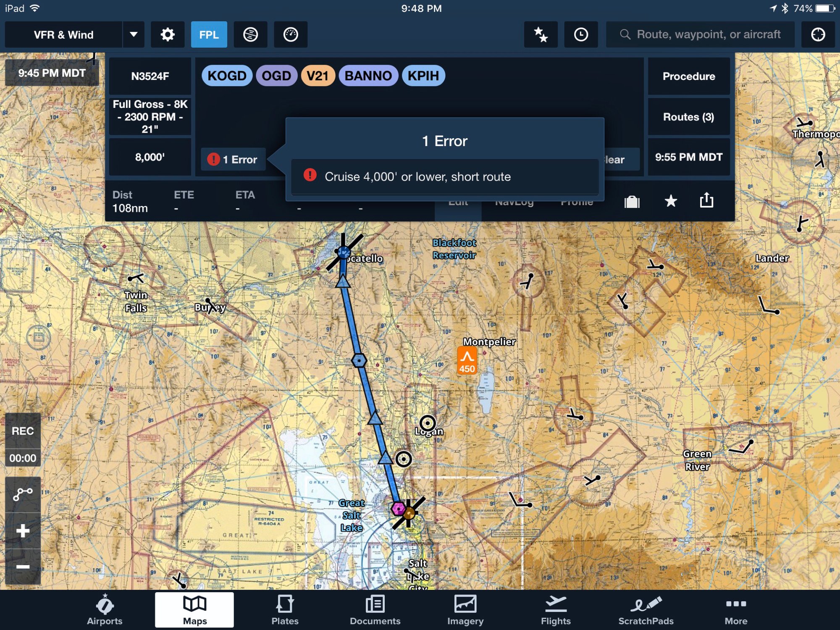This screenshot has height=630, width=840.
Task: Expand the VFR & Wind map dropdown
Action: [133, 34]
